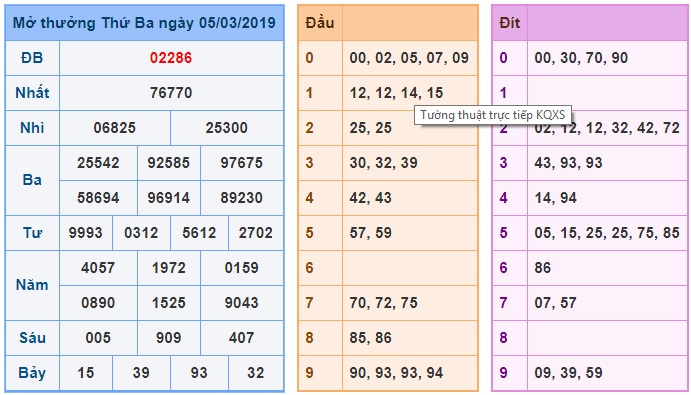
Task: Click fifth prize number 0890
Action: [x=98, y=303]
